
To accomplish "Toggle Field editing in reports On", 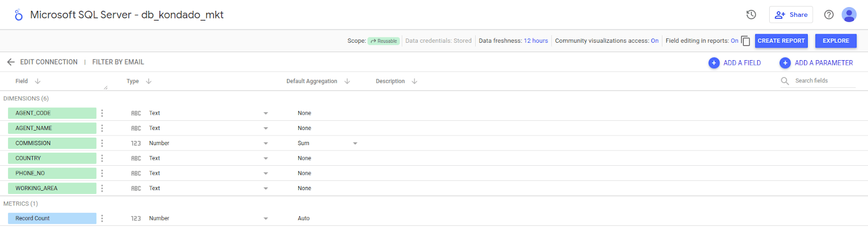I will (735, 41).
